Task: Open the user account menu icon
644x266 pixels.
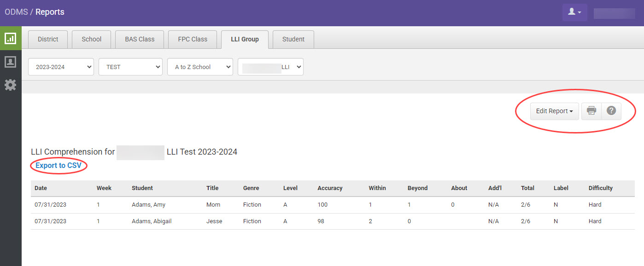Action: (574, 12)
